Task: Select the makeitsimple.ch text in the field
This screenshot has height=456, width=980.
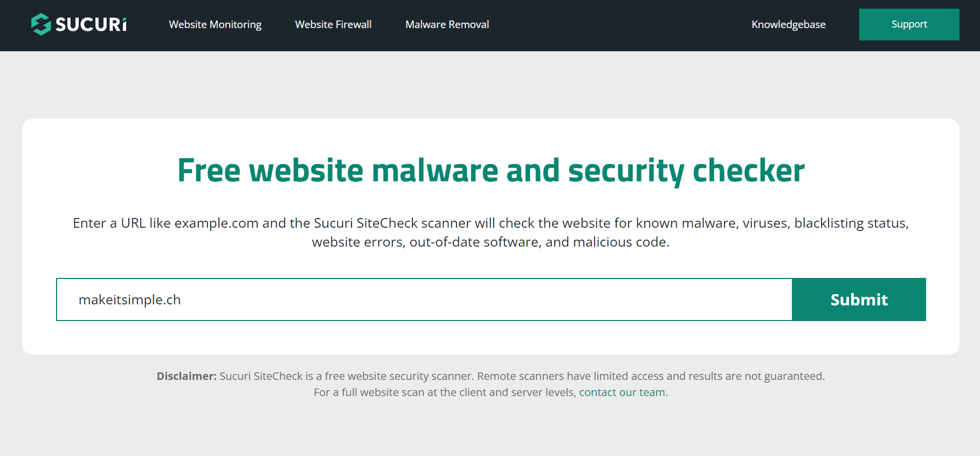Action: [130, 300]
